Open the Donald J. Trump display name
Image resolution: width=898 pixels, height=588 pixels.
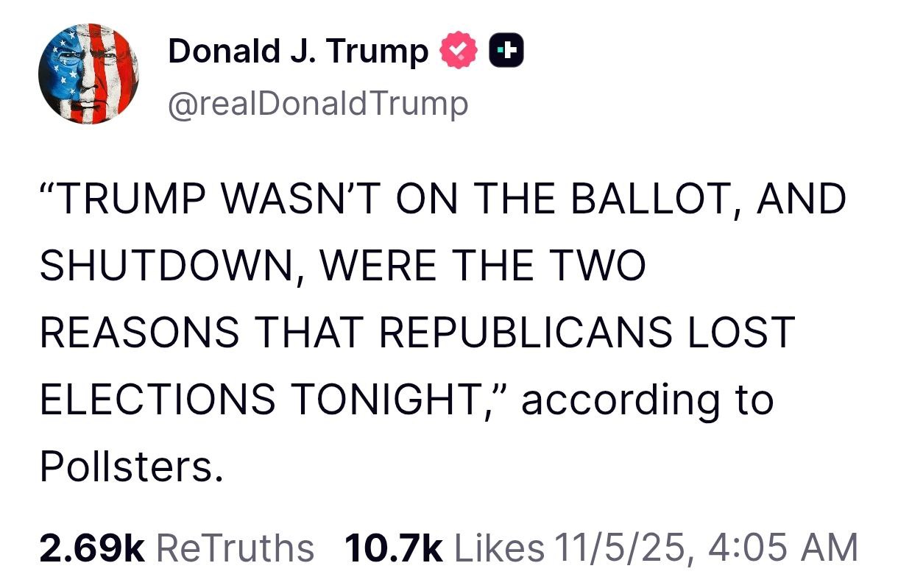(298, 51)
